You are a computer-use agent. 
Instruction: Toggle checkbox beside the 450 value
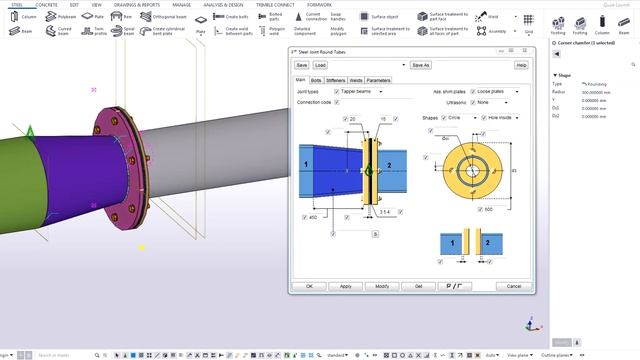304,218
